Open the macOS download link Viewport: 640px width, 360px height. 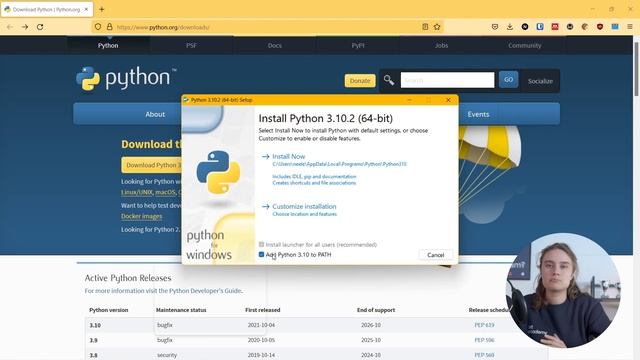tap(165, 192)
